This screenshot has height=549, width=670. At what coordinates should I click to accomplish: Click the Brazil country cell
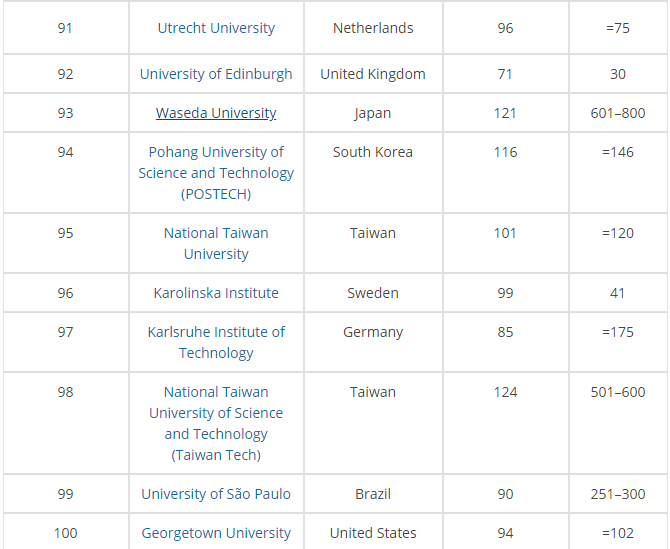[x=373, y=494]
